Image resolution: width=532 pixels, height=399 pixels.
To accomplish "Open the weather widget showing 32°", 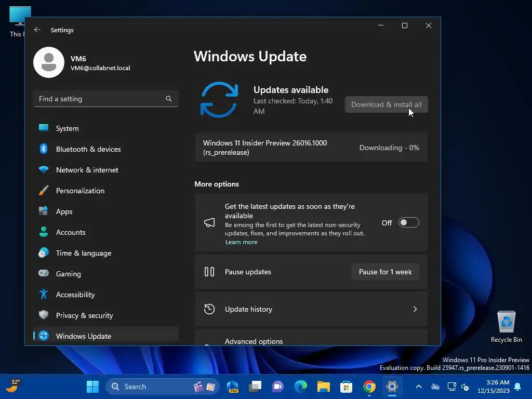I will (x=13, y=386).
